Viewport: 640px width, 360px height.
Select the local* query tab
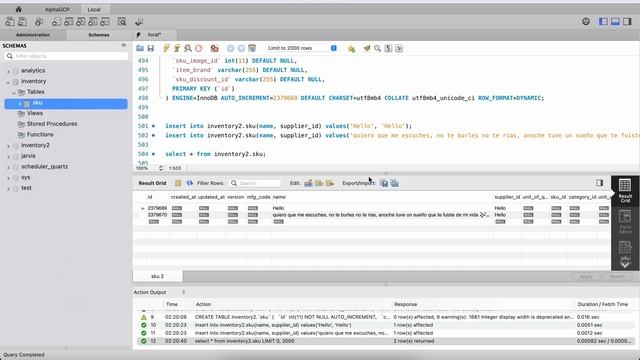154,35
